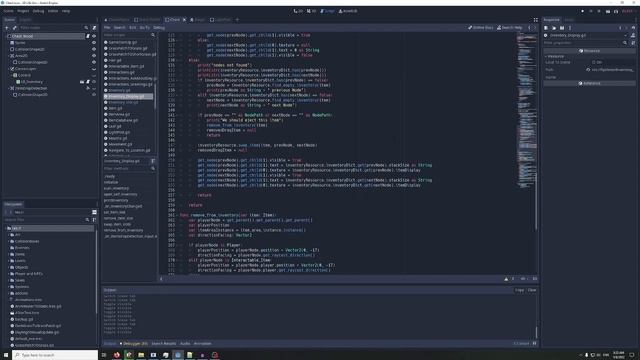The width and height of the screenshot is (640, 360).
Task: Click the Play custom scene icon
Action: pos(616,11)
